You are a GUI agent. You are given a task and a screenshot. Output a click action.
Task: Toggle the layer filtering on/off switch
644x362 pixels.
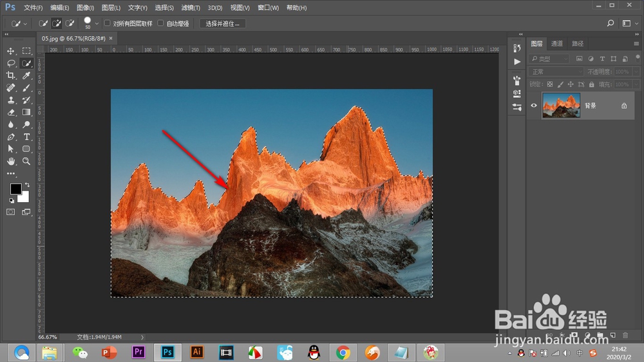(x=638, y=57)
